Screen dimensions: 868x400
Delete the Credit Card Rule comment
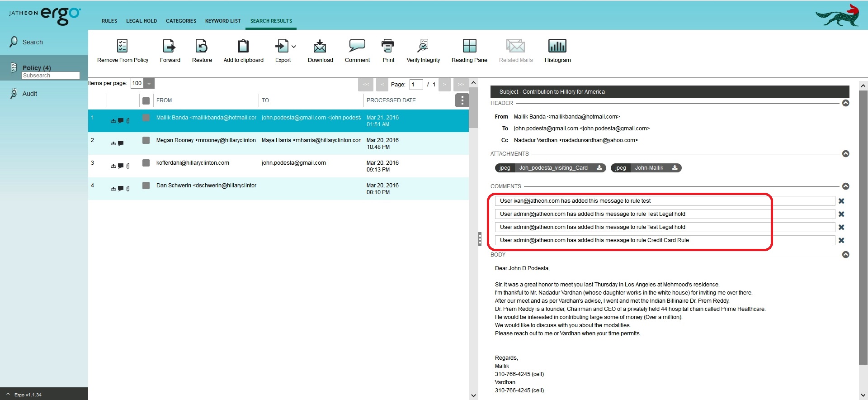point(841,240)
